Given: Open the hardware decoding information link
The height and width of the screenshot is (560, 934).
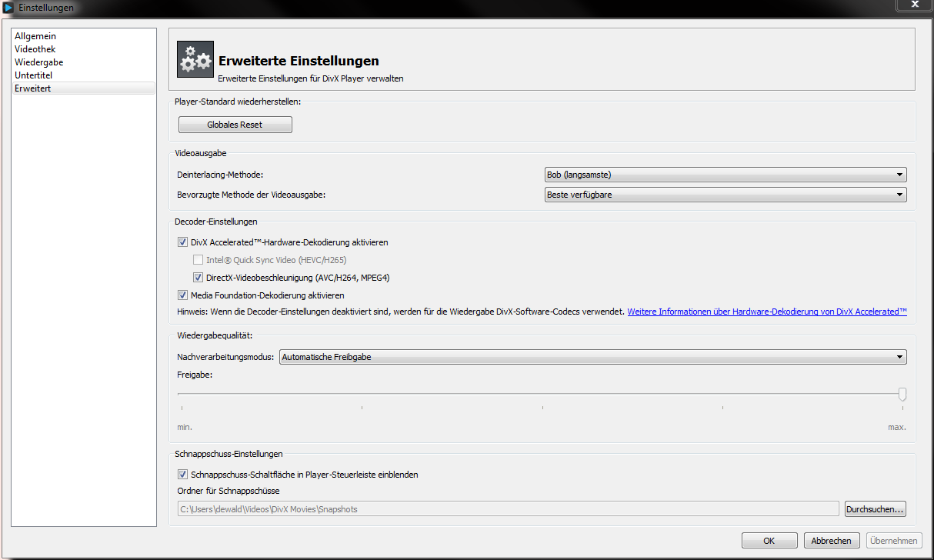Looking at the screenshot, I should 767,312.
